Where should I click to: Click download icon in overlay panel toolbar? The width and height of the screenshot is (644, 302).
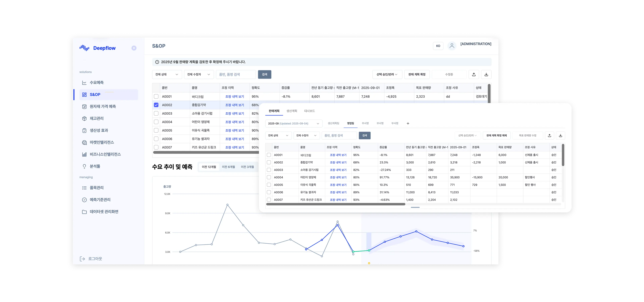(x=560, y=136)
